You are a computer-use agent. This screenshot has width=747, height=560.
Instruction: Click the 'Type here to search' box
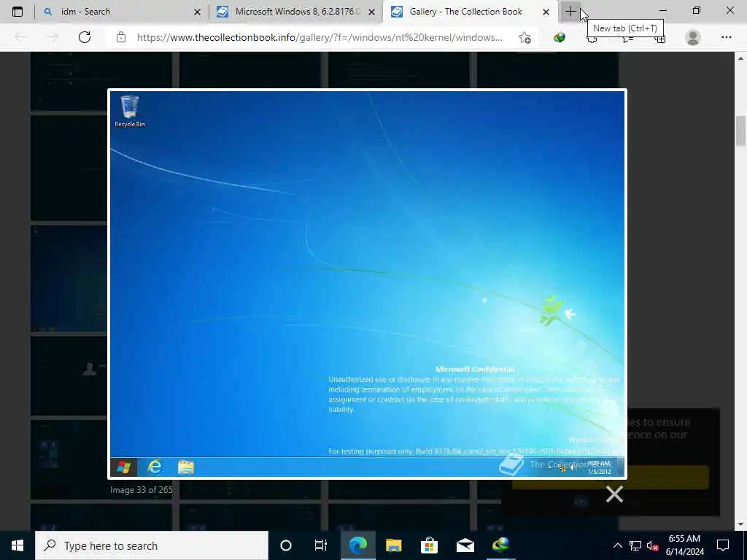152,545
